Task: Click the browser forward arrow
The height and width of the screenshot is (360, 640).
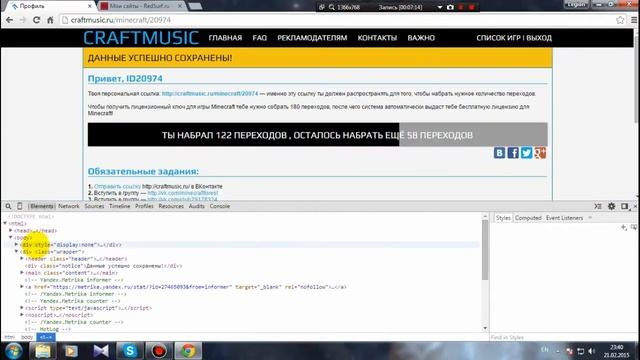Action: 23,20
